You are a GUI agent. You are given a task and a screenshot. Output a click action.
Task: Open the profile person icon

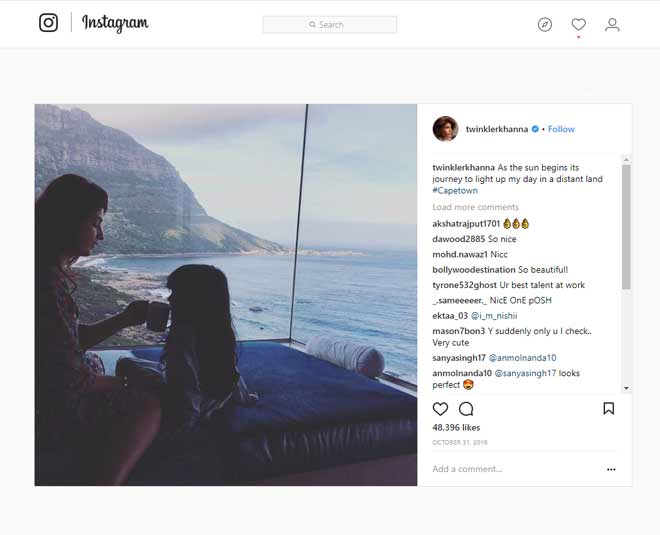click(x=612, y=24)
